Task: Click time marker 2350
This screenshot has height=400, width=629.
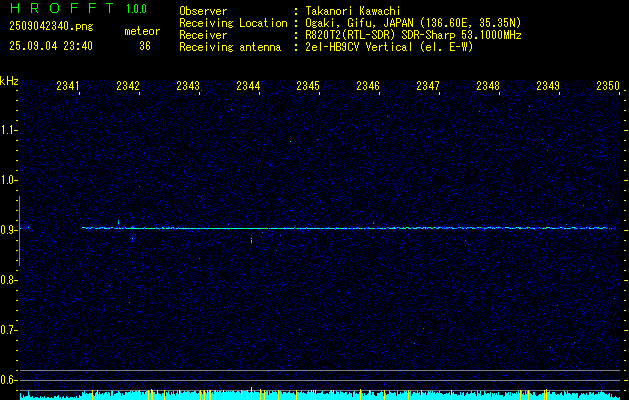Action: click(x=608, y=85)
